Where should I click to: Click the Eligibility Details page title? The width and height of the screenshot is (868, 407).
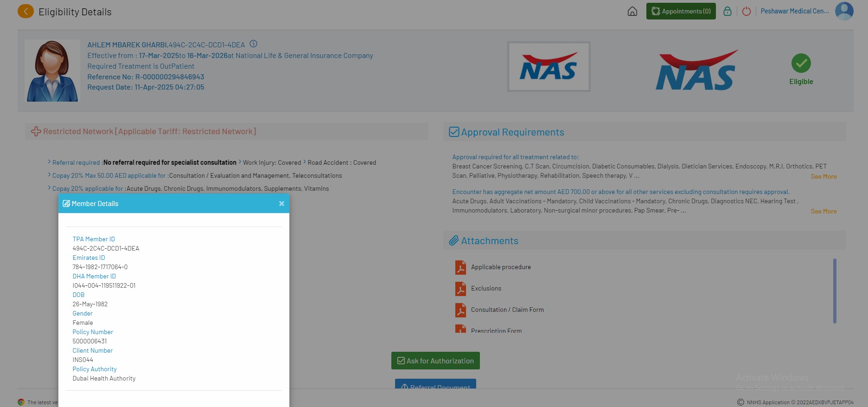(75, 12)
